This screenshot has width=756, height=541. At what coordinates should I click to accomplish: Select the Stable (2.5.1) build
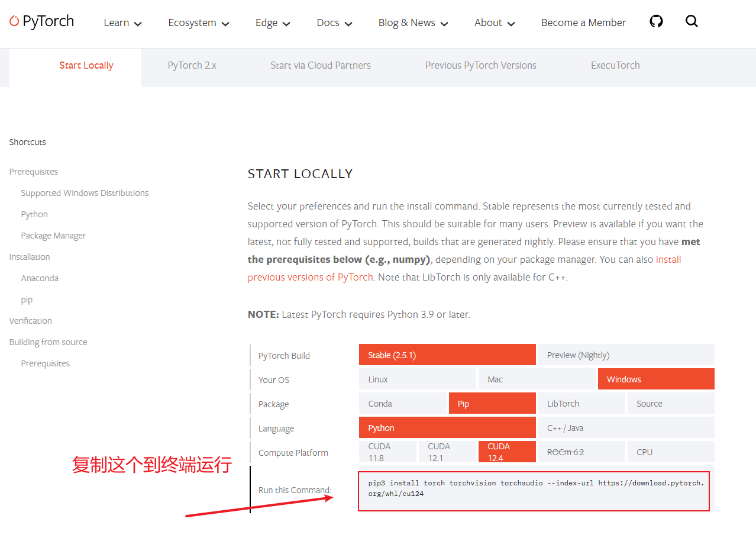(x=447, y=355)
